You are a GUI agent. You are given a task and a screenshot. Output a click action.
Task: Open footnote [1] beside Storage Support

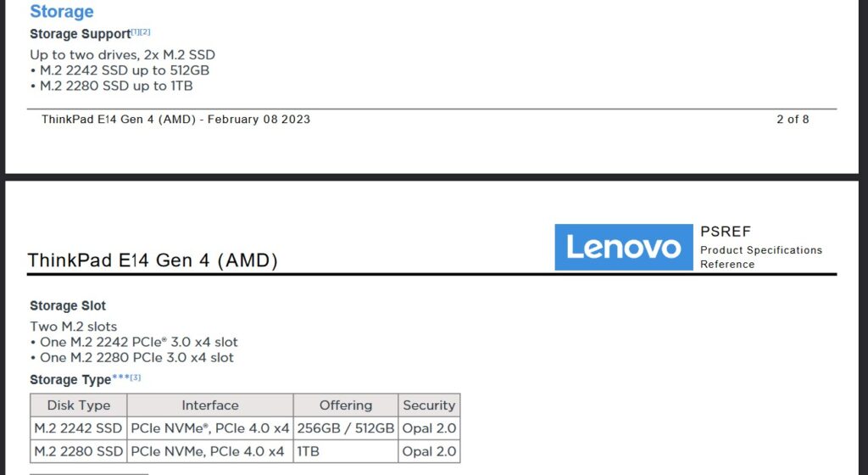click(136, 32)
